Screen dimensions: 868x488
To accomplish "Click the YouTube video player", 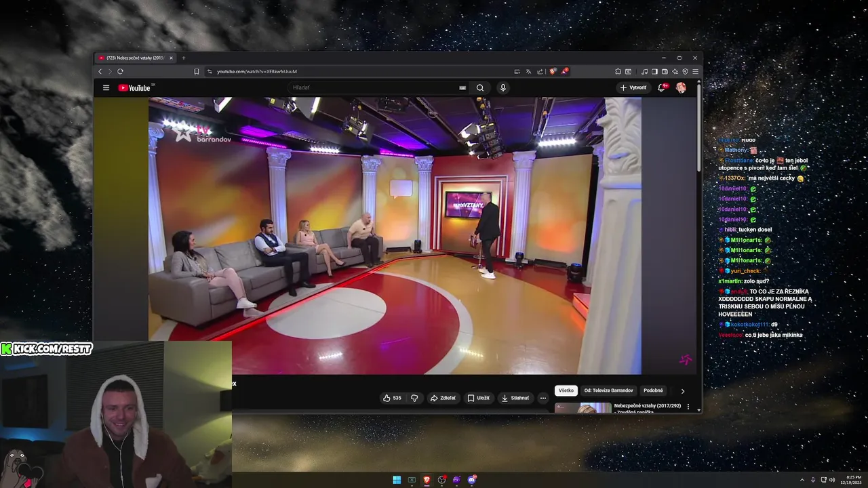I will tap(395, 235).
